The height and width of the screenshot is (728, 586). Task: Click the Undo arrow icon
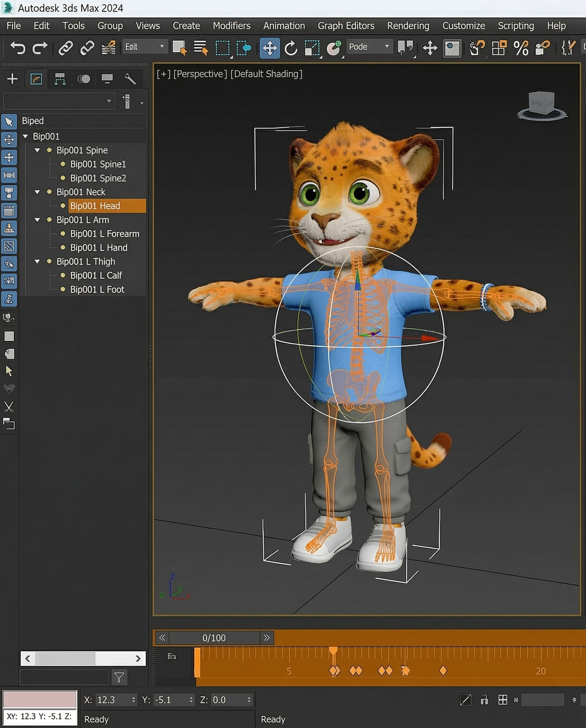coord(18,48)
